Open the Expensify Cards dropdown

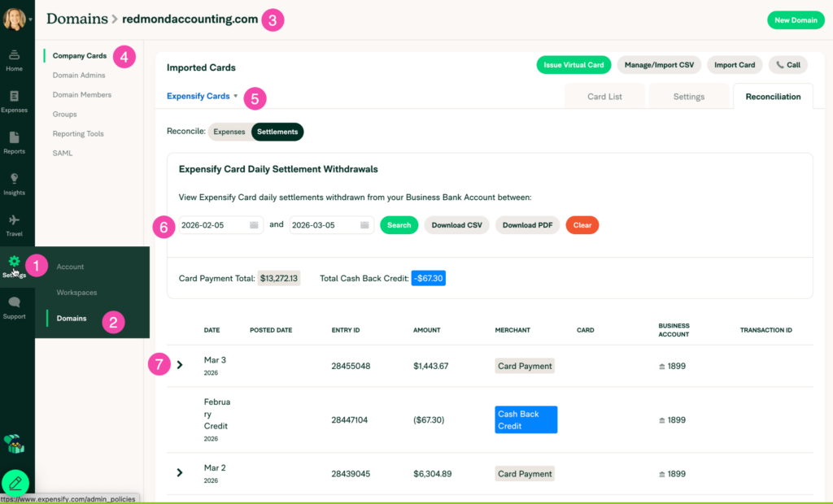(x=203, y=96)
